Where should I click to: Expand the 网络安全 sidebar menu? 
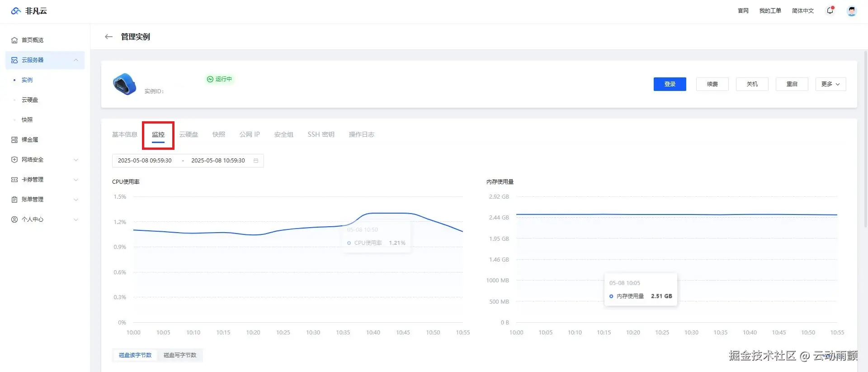point(75,160)
